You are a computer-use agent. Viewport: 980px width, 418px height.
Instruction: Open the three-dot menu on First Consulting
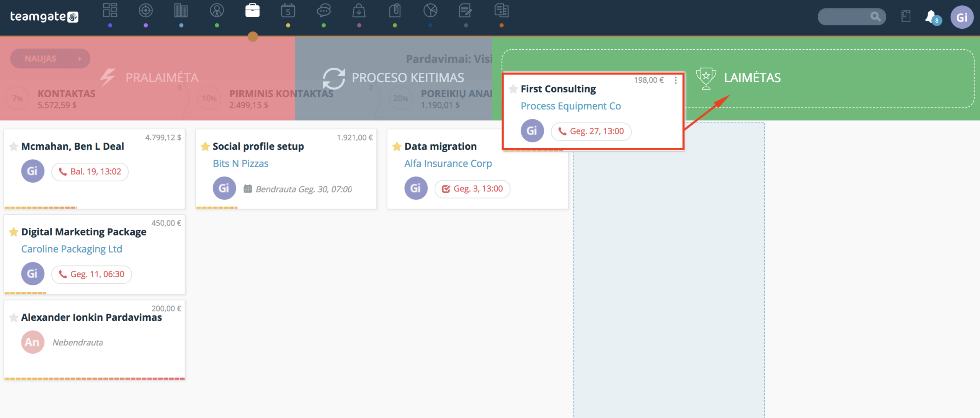(676, 80)
